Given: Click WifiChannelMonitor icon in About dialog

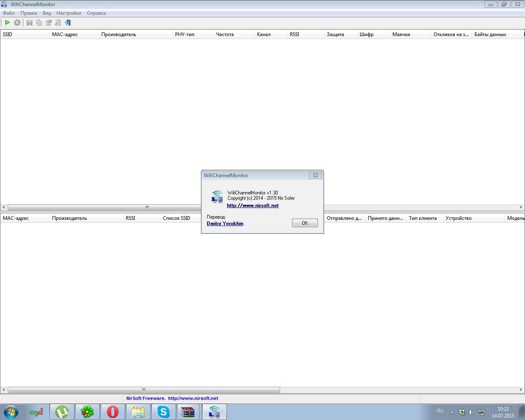Looking at the screenshot, I should pyautogui.click(x=217, y=197).
